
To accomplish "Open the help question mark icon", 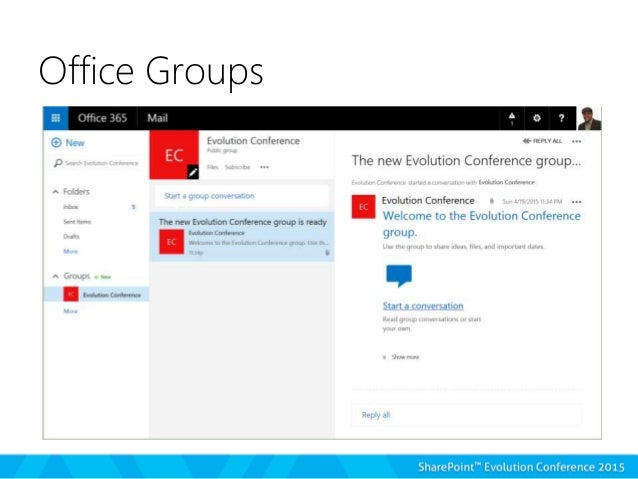I will point(562,118).
